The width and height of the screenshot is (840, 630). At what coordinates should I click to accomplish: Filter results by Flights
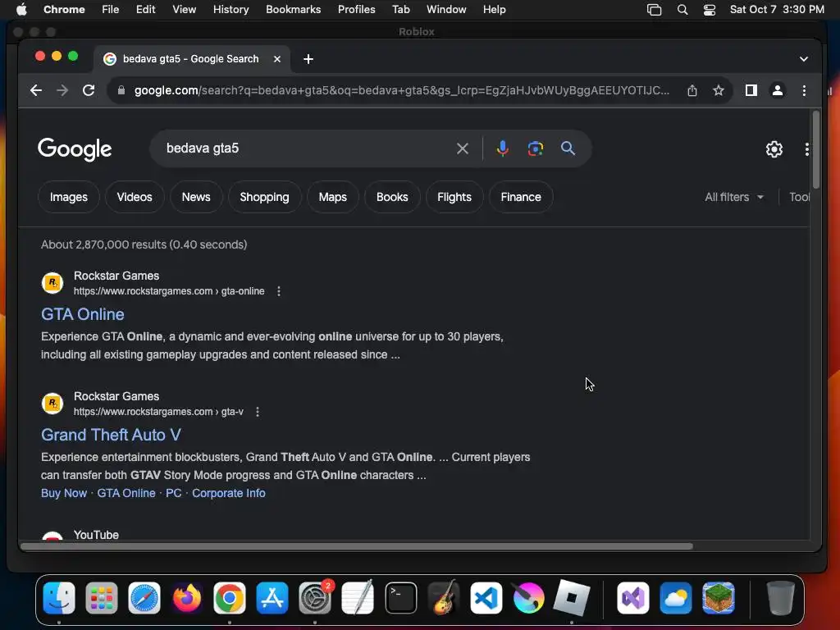click(454, 197)
